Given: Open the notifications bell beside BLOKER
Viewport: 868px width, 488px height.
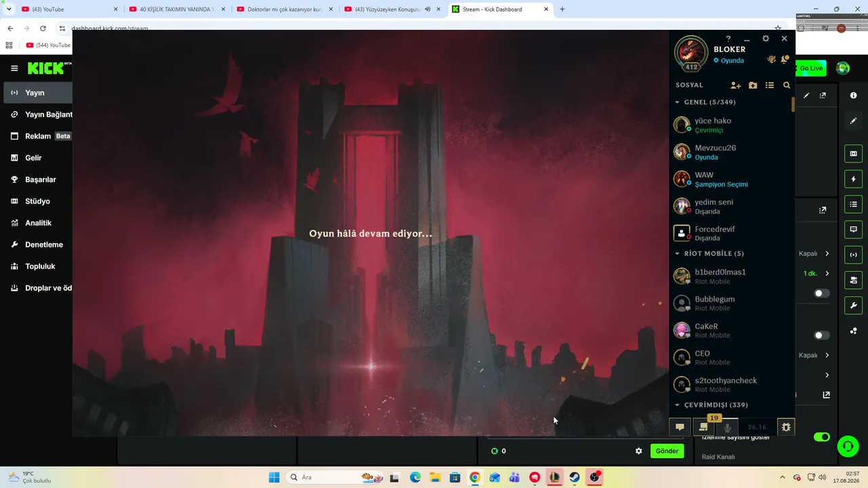Looking at the screenshot, I should (x=785, y=60).
